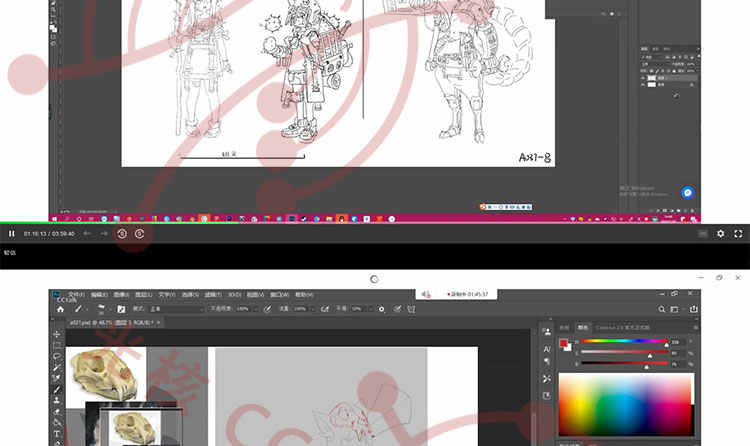The image size is (750, 446).
Task: Toggle visibility of top layer in Layers panel
Action: (x=645, y=77)
